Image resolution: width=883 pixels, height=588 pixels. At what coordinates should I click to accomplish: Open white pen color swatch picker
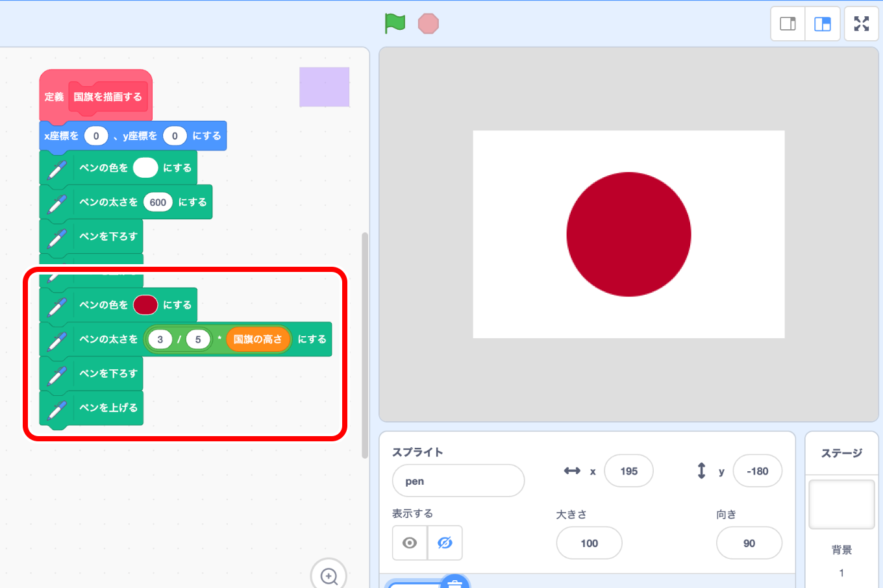145,168
